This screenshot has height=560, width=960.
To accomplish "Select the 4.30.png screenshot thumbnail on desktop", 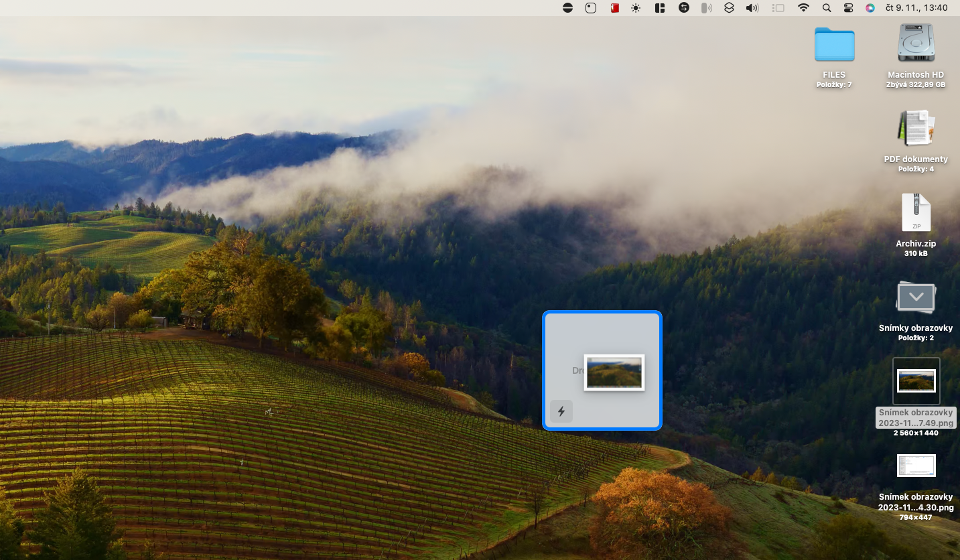I will pos(916,466).
